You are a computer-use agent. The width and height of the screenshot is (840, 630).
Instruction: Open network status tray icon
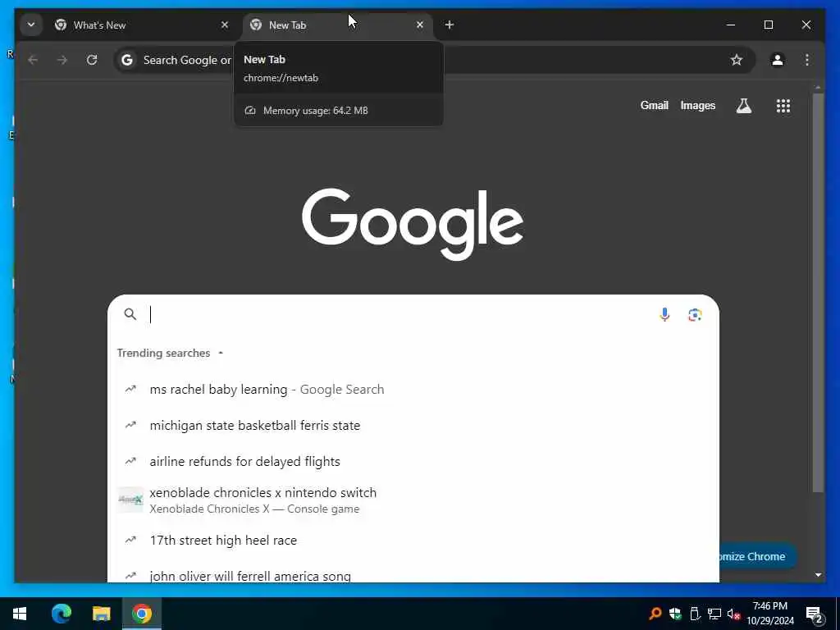pyautogui.click(x=714, y=614)
